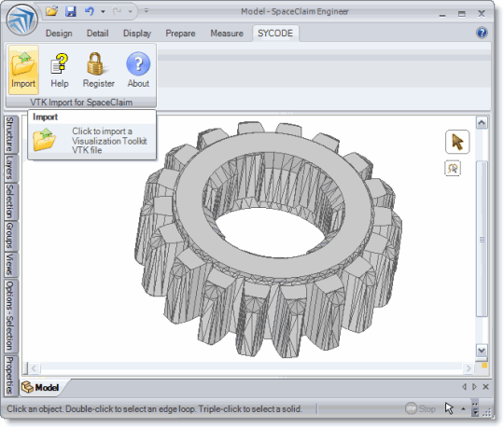Open the Properties side panel tab
This screenshot has width=504, height=428.
[10, 376]
